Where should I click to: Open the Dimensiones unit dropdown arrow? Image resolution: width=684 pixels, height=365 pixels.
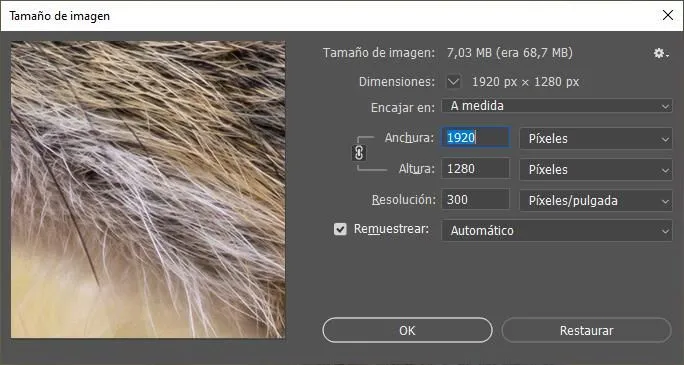coord(454,82)
